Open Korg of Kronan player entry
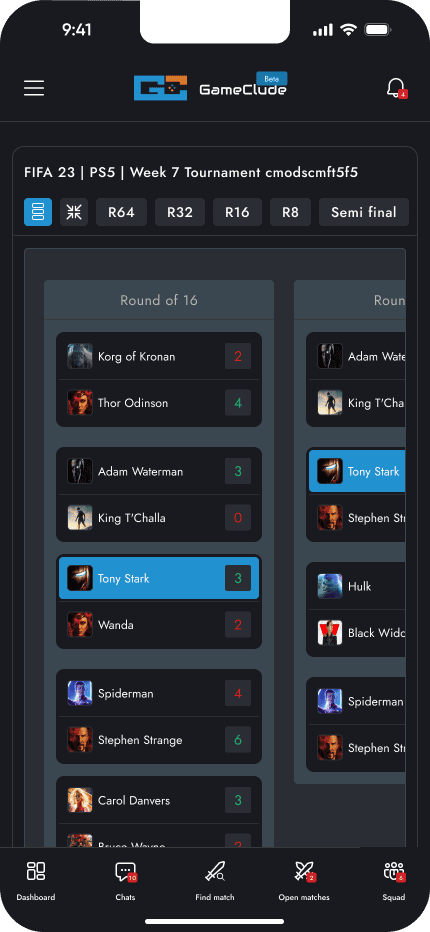The height and width of the screenshot is (932, 430). 159,357
